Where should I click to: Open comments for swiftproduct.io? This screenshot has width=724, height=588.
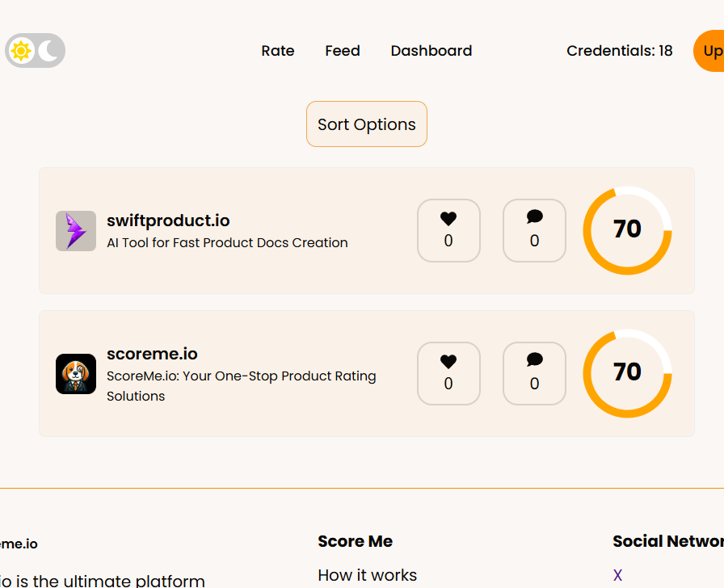point(534,230)
